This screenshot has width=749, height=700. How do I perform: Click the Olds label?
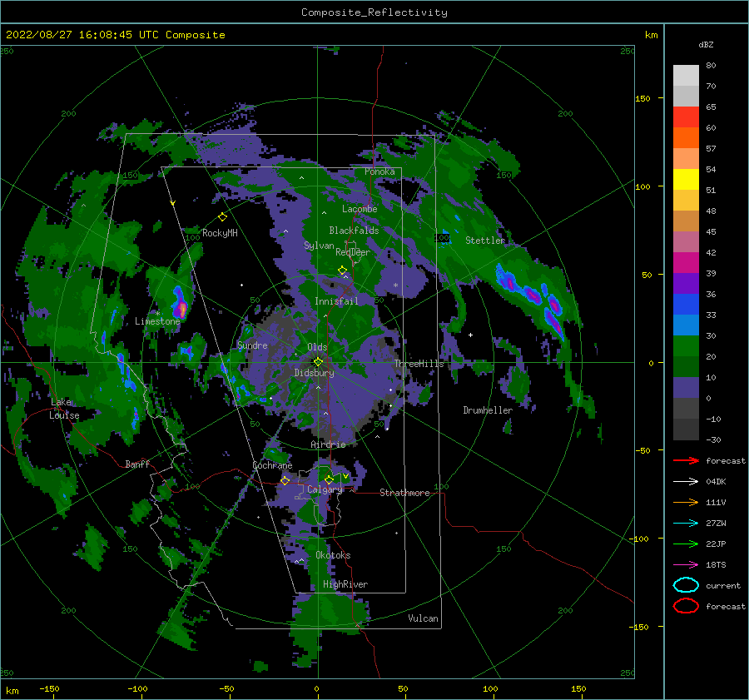coord(317,347)
